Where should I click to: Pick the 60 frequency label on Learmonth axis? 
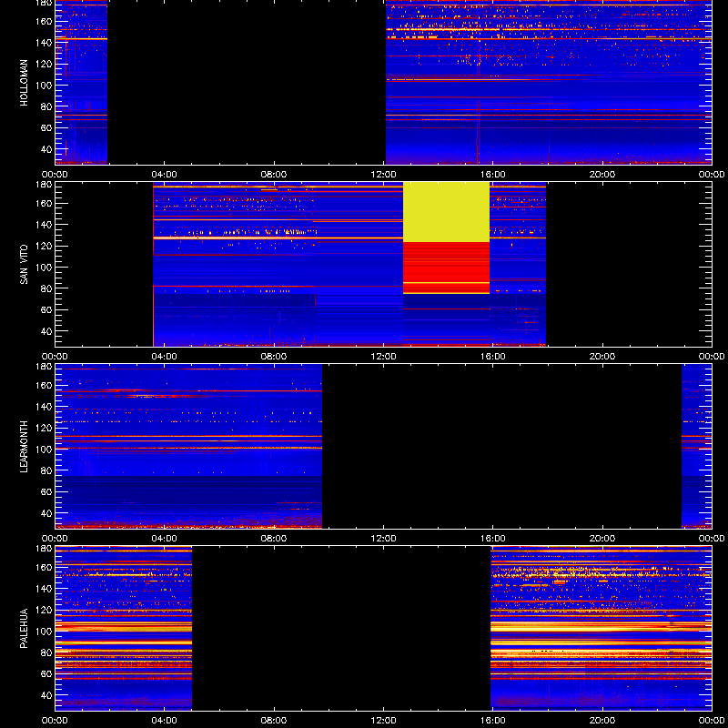(47, 492)
